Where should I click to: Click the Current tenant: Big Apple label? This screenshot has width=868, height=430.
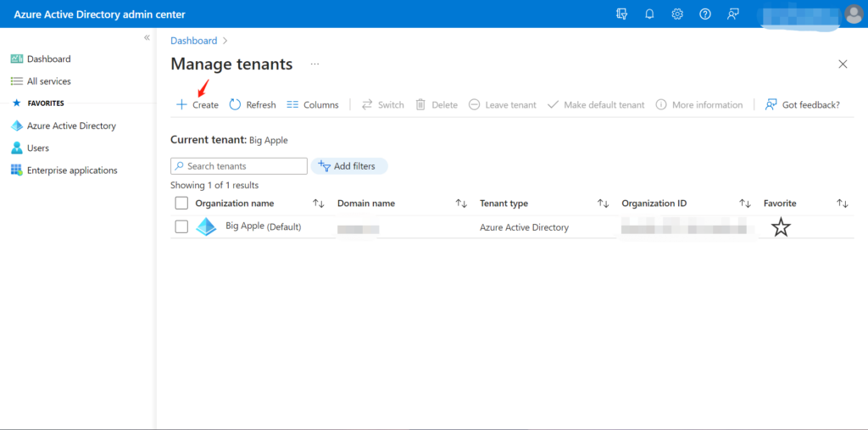click(229, 140)
